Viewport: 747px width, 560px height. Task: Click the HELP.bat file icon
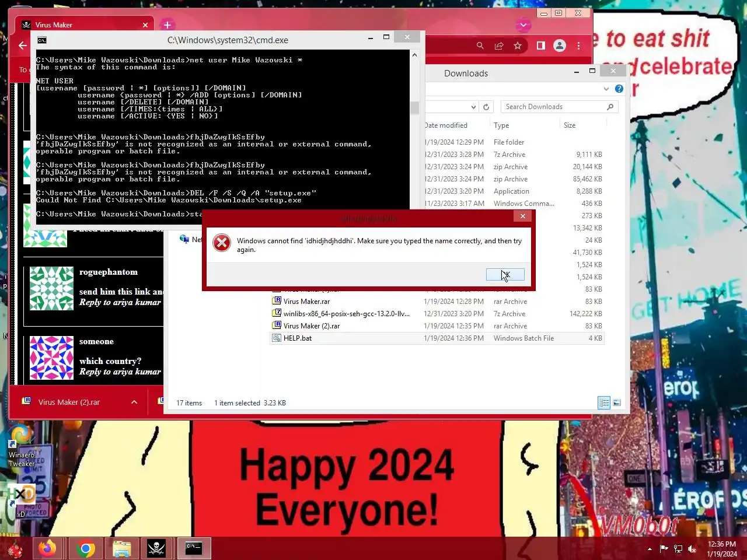point(277,338)
